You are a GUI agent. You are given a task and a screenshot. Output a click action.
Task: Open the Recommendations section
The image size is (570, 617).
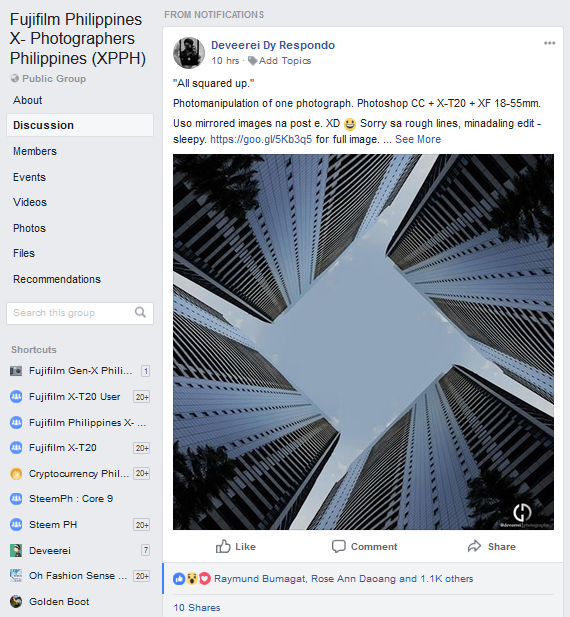coord(57,279)
